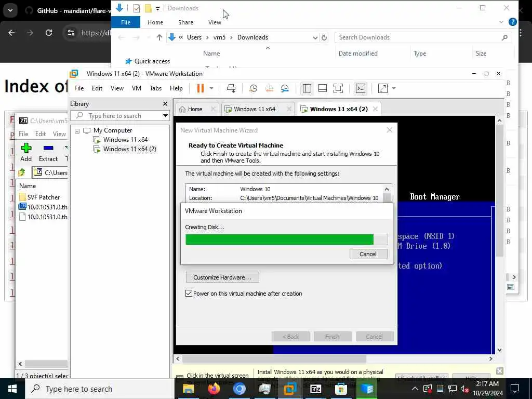Open the File menu in 7-Zip
This screenshot has height=399, width=532.
pyautogui.click(x=23, y=134)
